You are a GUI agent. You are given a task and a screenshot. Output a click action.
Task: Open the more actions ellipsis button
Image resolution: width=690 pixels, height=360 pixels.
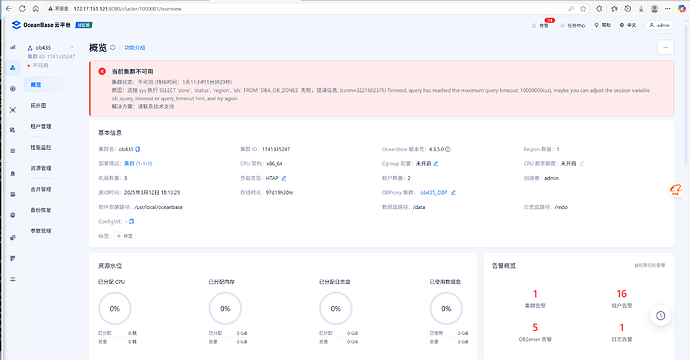click(x=665, y=48)
